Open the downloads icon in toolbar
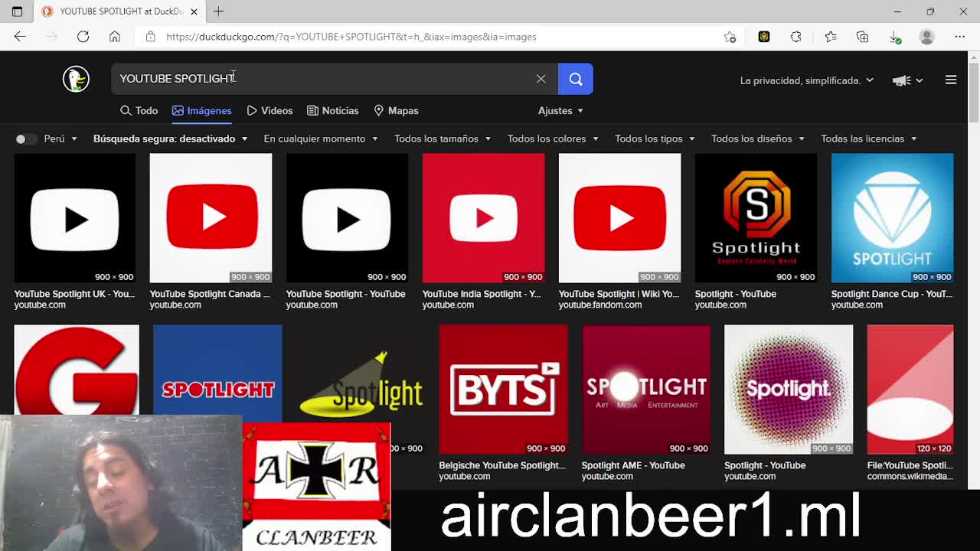 (895, 37)
